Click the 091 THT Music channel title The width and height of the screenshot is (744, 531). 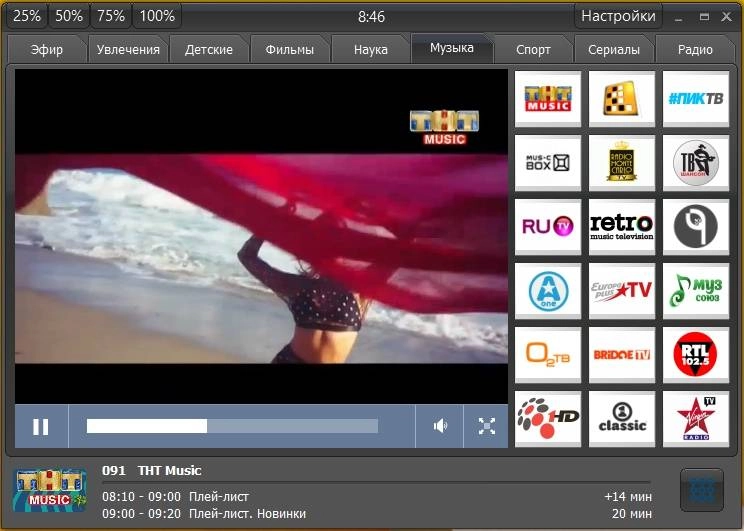pyautogui.click(x=152, y=471)
